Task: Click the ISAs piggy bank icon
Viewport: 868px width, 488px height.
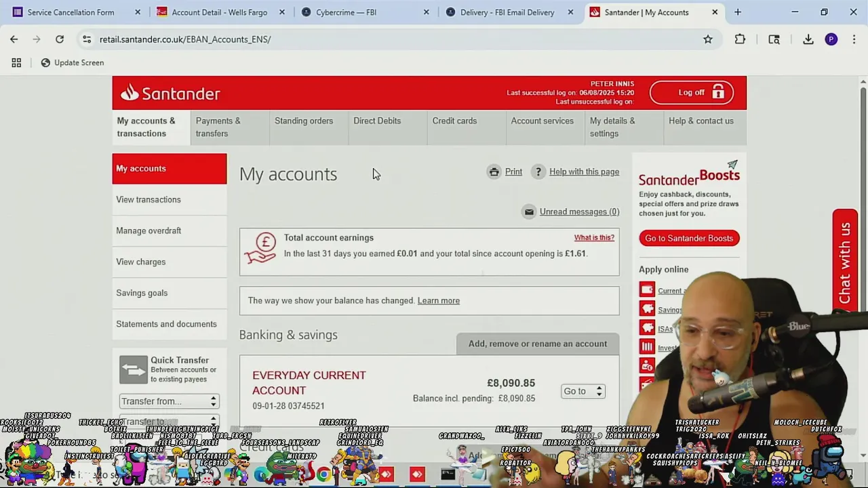Action: point(647,328)
